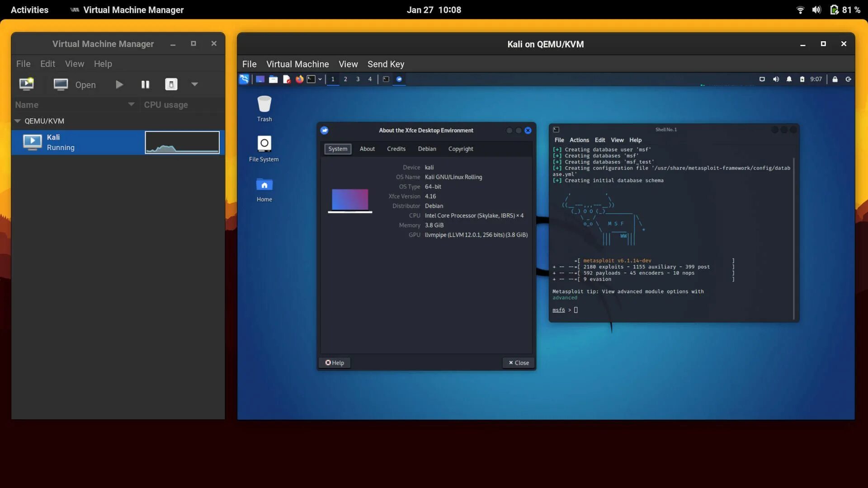
Task: Switch to workspace 3 in Kali
Action: click(x=358, y=79)
